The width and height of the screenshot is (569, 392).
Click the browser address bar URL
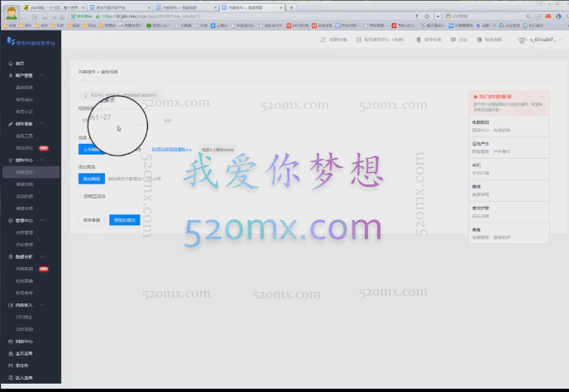tap(165, 15)
